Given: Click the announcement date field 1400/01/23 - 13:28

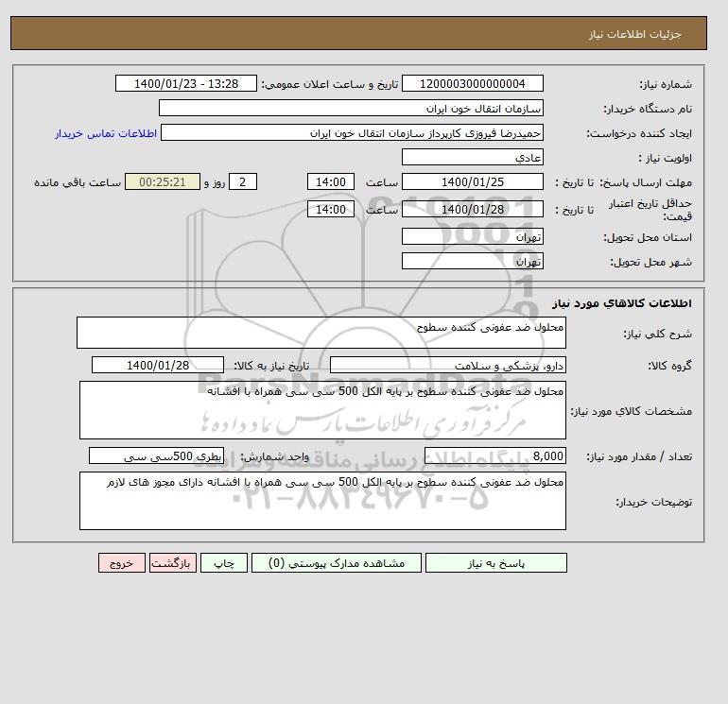Looking at the screenshot, I should click(x=185, y=83).
